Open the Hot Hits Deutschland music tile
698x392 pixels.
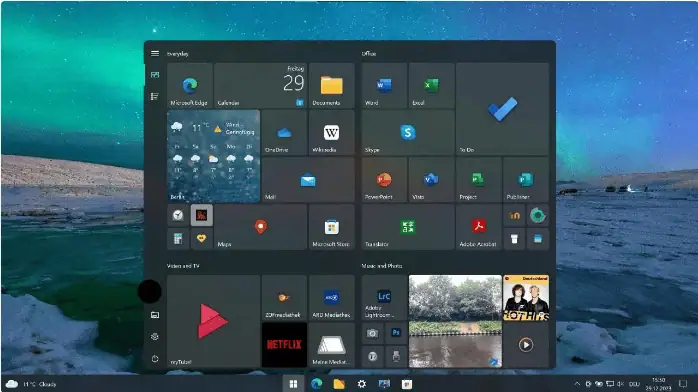point(526,298)
